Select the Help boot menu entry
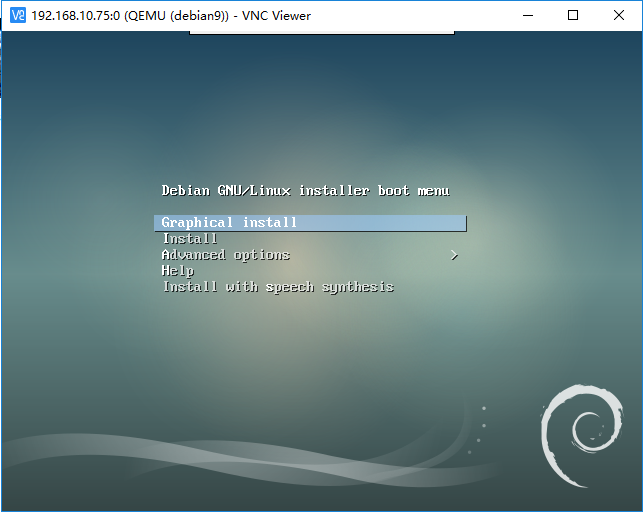The image size is (643, 513). [178, 271]
